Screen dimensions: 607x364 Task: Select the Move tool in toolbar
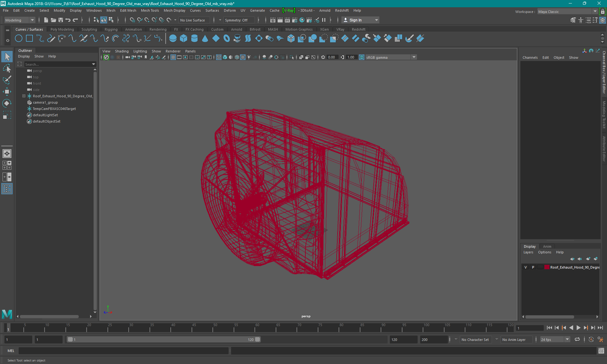(7, 92)
